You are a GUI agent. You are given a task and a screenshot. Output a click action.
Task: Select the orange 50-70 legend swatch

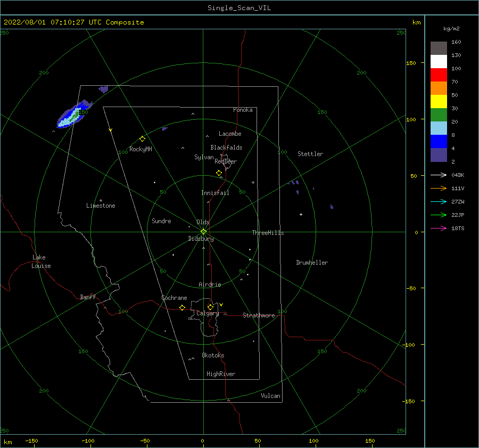(439, 88)
